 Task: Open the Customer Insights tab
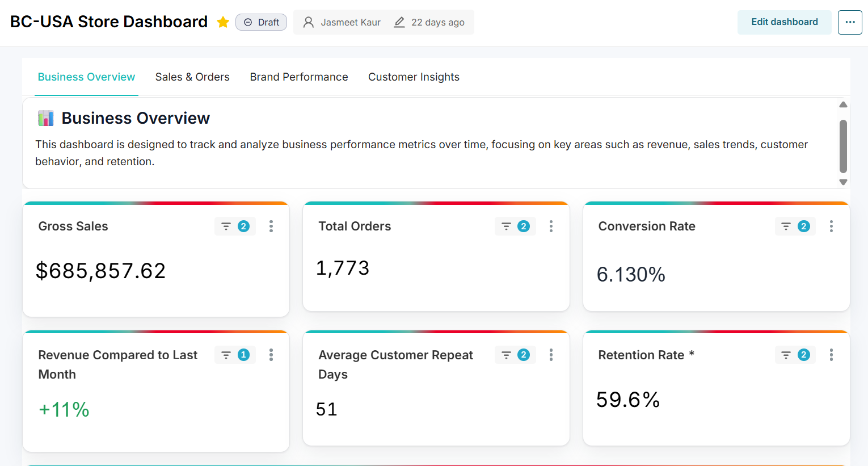[x=414, y=77]
